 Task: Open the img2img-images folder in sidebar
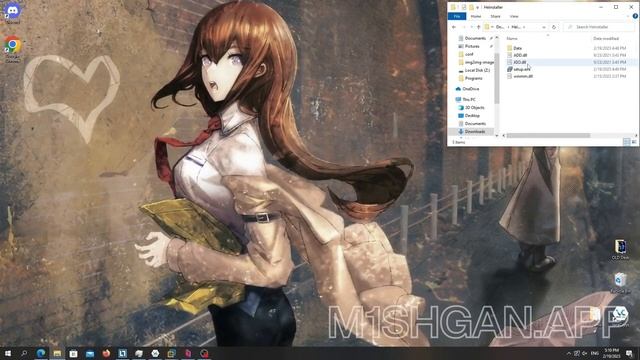click(479, 62)
